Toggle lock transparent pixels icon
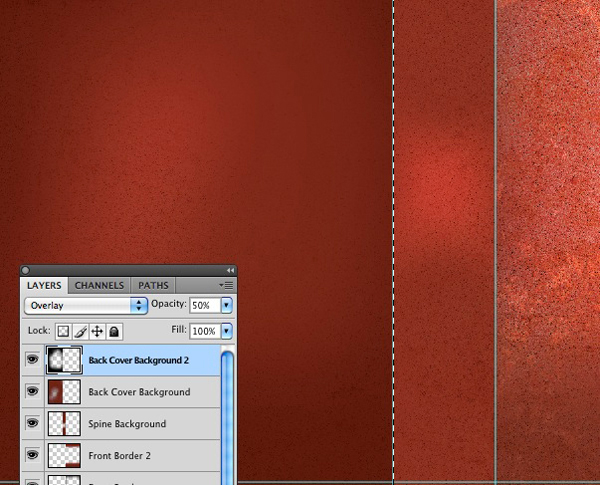The image size is (600, 485). (x=64, y=331)
